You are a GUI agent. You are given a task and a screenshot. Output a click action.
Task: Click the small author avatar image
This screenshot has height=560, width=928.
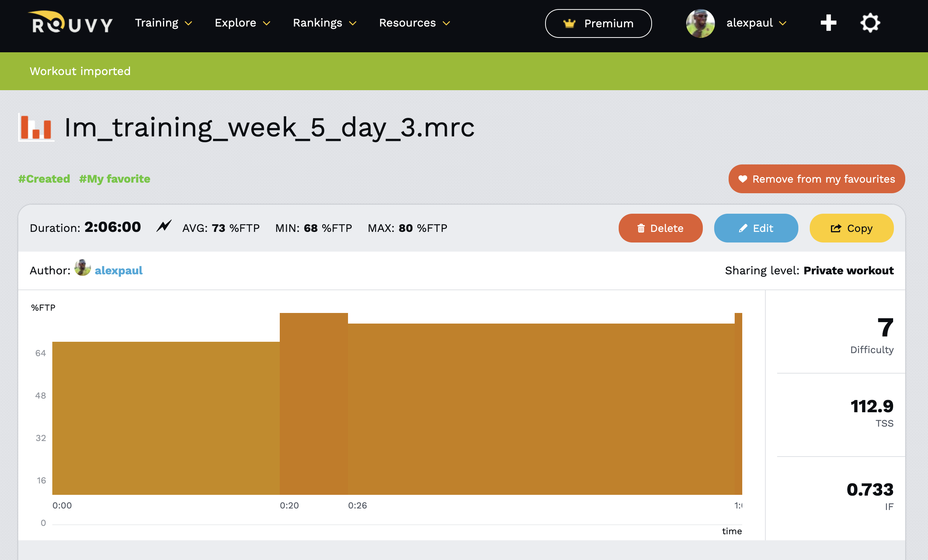82,268
